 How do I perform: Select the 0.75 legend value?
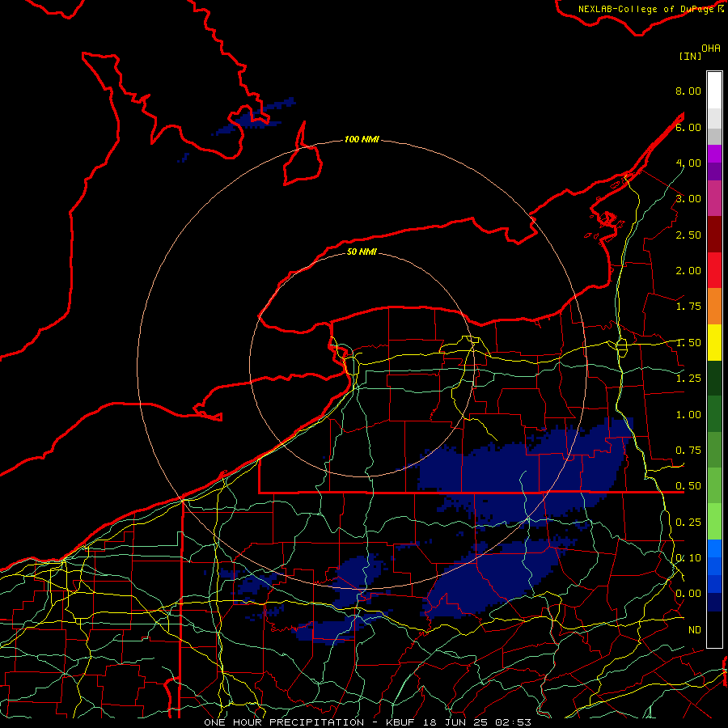point(688,451)
